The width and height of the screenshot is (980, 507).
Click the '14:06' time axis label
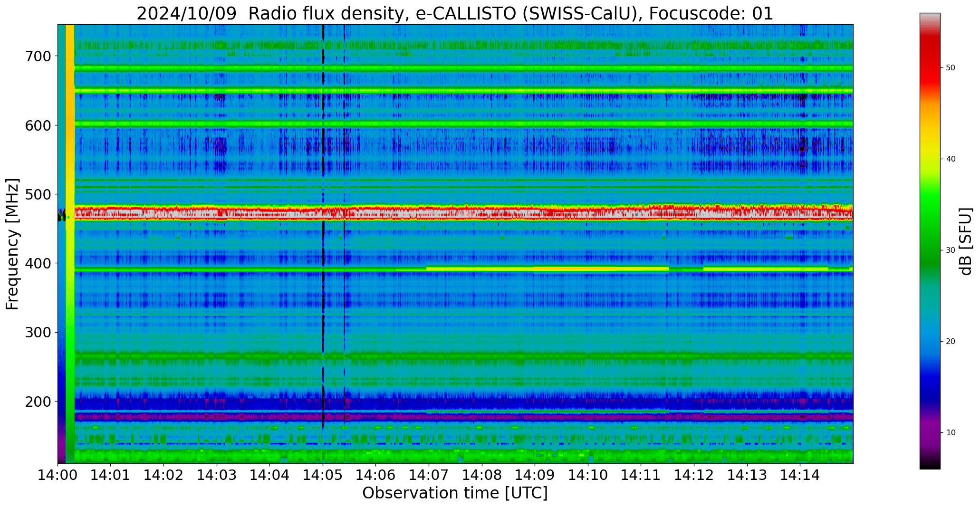click(x=376, y=474)
